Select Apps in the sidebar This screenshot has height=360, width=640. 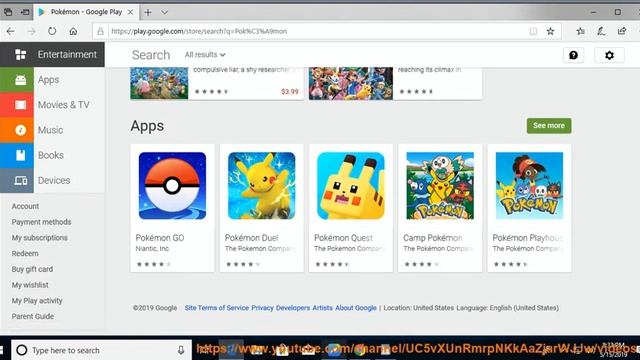point(49,80)
